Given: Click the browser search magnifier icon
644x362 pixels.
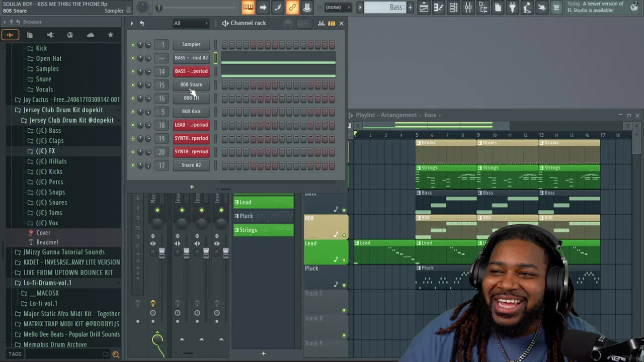Looking at the screenshot, I should point(116,354).
